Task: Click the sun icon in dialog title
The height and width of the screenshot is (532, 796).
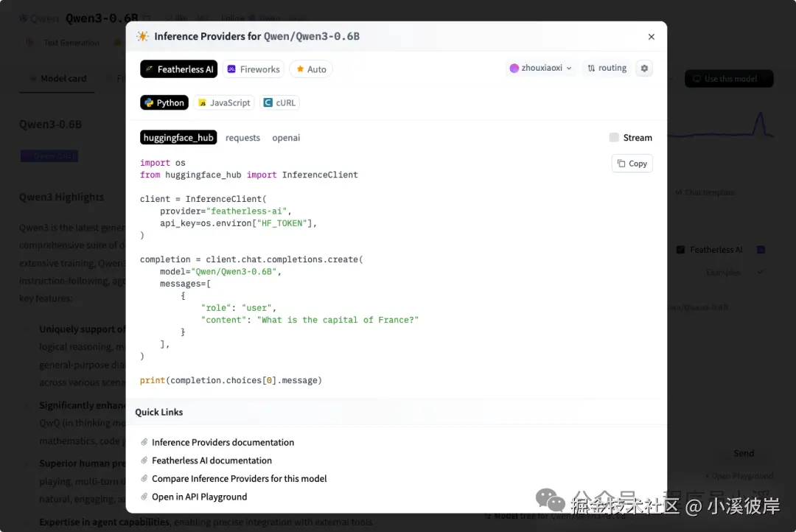Action: pos(143,36)
